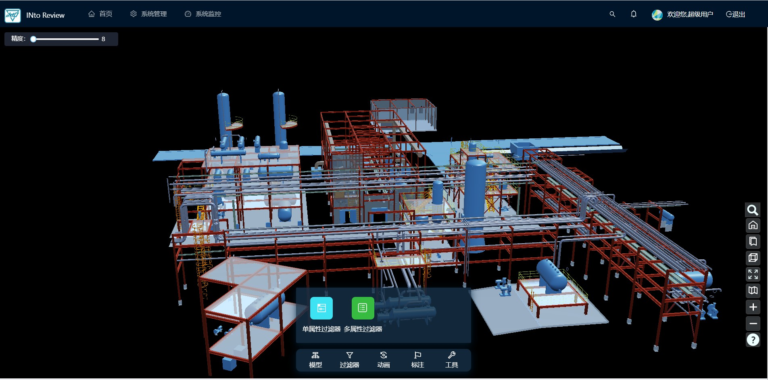Select 模型 in the bottom toolbar

pyautogui.click(x=315, y=360)
